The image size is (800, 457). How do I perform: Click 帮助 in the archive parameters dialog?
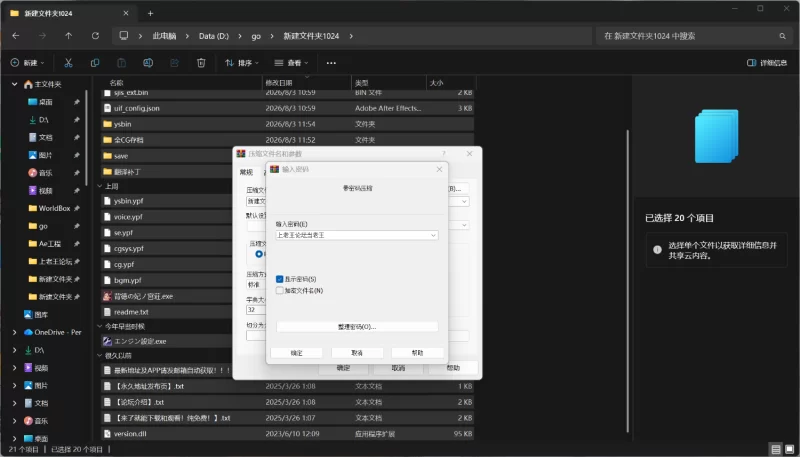click(x=453, y=368)
